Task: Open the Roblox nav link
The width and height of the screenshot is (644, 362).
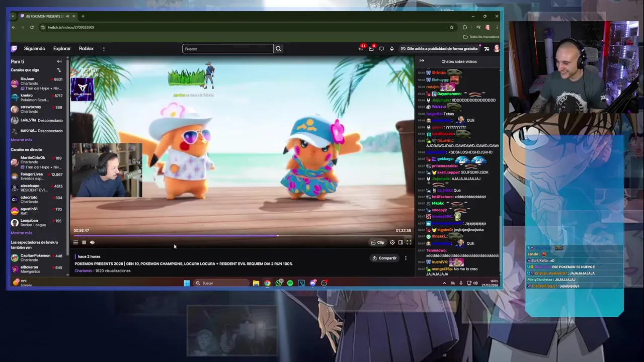Action: [x=86, y=49]
